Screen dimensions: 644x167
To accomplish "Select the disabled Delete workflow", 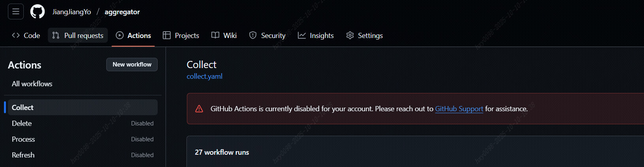I will coord(83,123).
